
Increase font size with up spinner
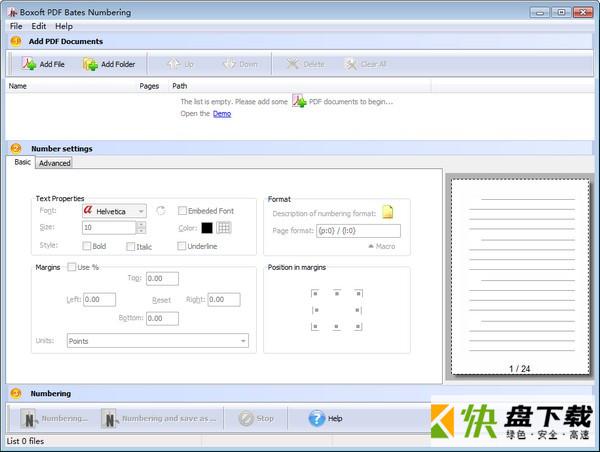141,225
